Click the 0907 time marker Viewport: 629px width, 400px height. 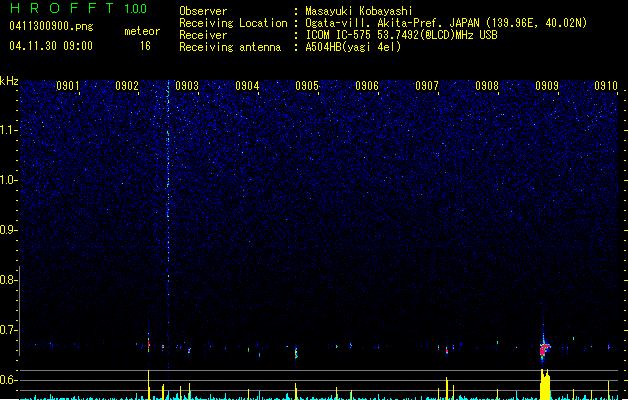pos(427,86)
